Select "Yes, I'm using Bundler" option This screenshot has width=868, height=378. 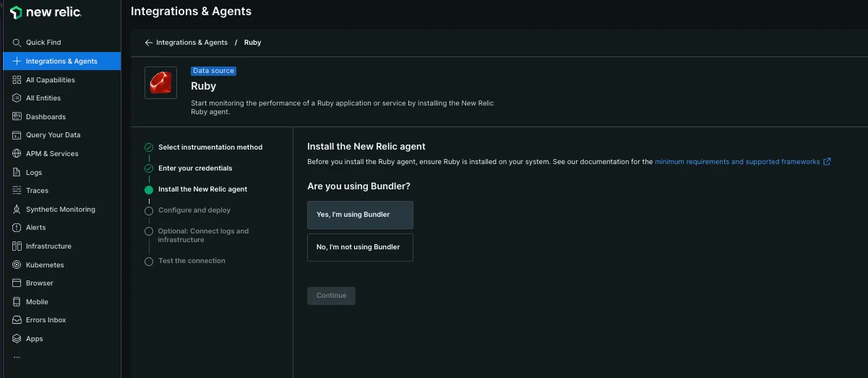[x=360, y=215]
